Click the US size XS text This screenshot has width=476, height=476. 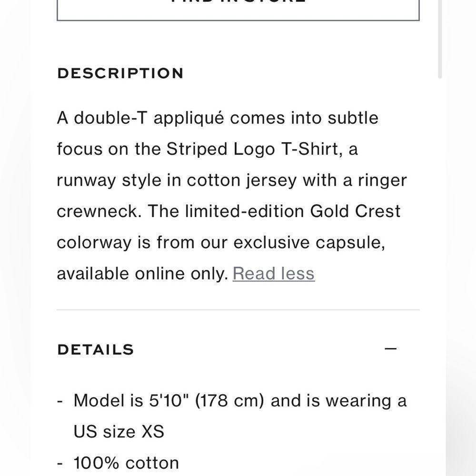point(119,432)
